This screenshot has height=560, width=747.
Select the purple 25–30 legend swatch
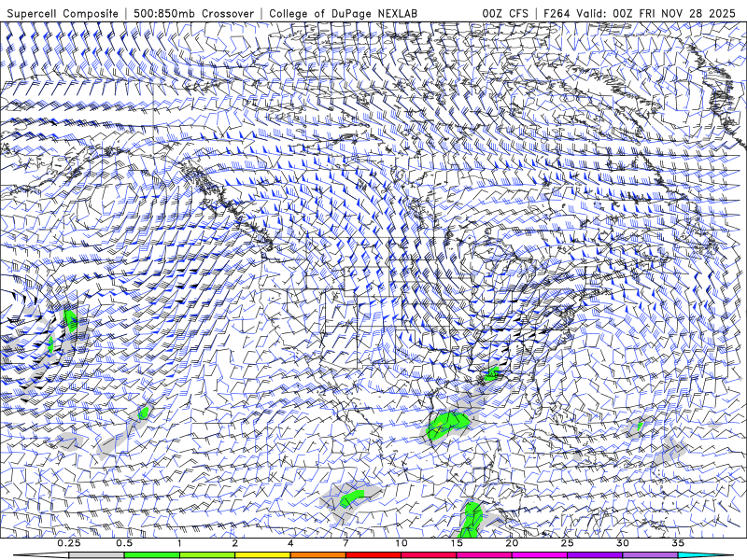tap(595, 555)
